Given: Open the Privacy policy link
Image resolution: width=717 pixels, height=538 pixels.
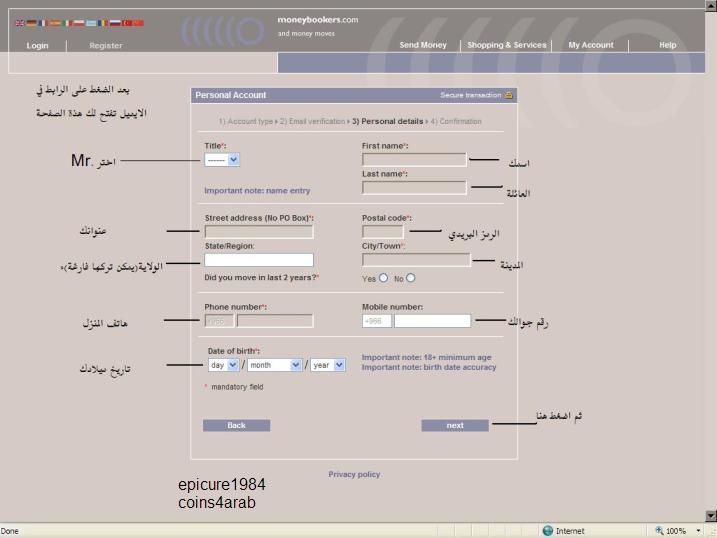Looking at the screenshot, I should point(354,474).
